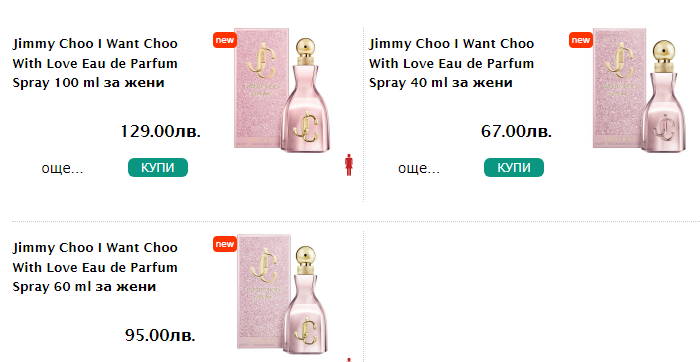
Task: Open Jimmy Choo Spray 100 ml title link
Action: (95, 63)
